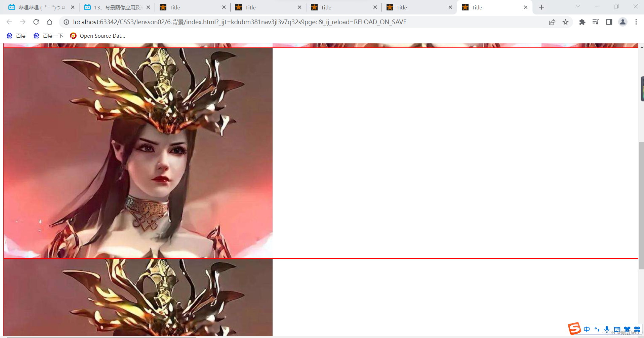Restore down the Chrome window
Image resolution: width=644 pixels, height=338 pixels.
616,6
